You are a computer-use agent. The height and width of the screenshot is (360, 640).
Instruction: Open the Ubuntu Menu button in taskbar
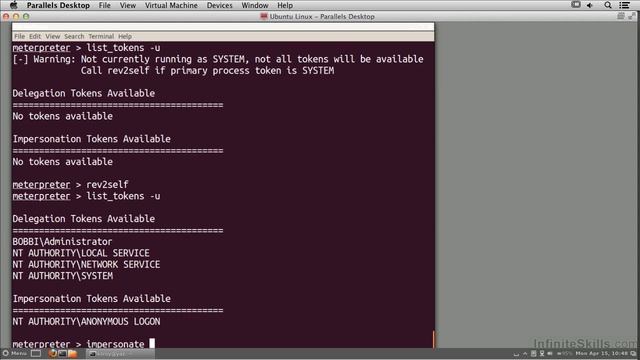tap(15, 353)
